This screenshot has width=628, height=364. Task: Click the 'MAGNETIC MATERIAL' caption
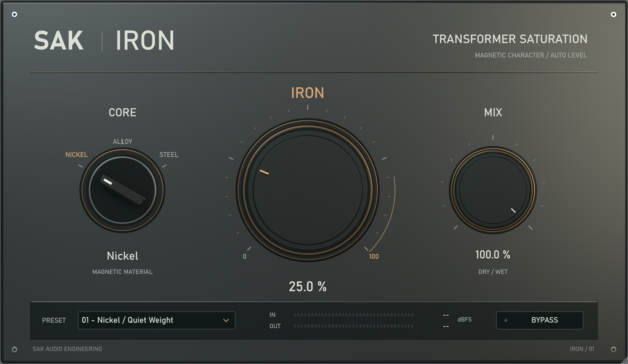[122, 272]
